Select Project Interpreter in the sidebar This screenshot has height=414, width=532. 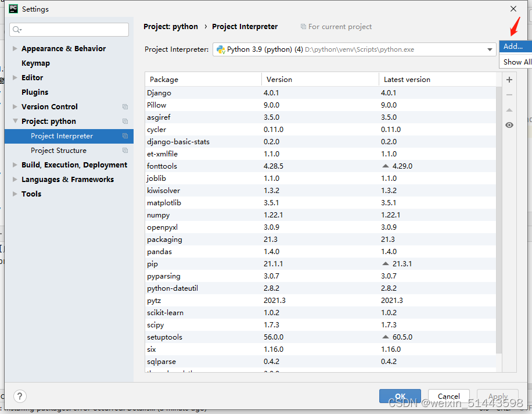pos(69,136)
